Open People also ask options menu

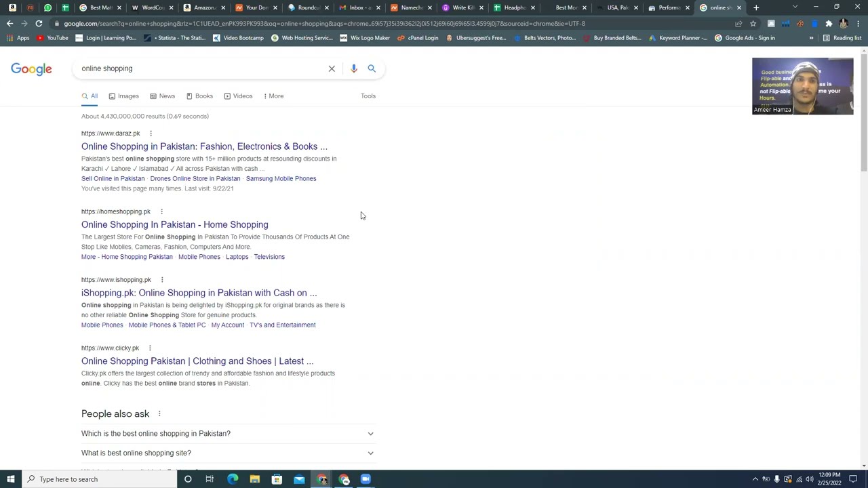pos(159,414)
